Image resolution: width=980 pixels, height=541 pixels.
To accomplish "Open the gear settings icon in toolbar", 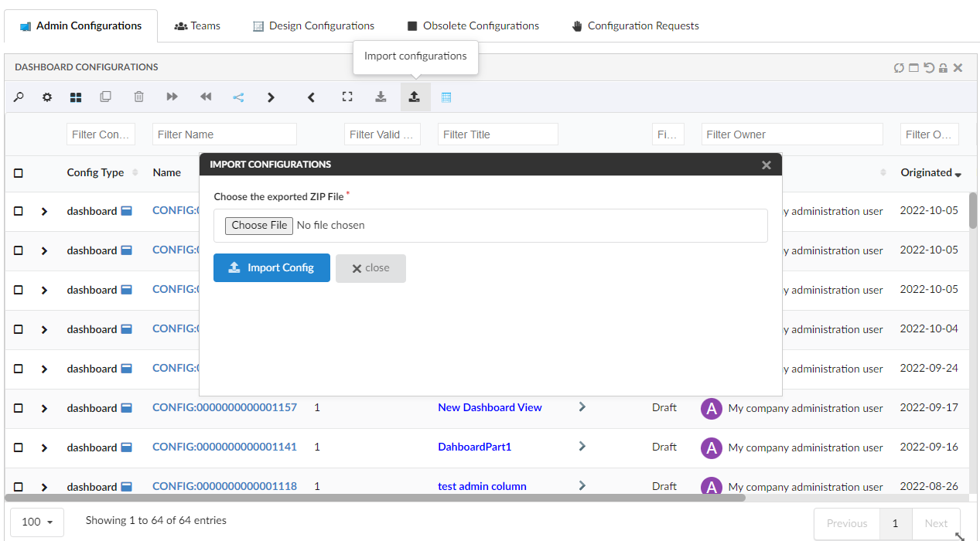I will tap(47, 97).
